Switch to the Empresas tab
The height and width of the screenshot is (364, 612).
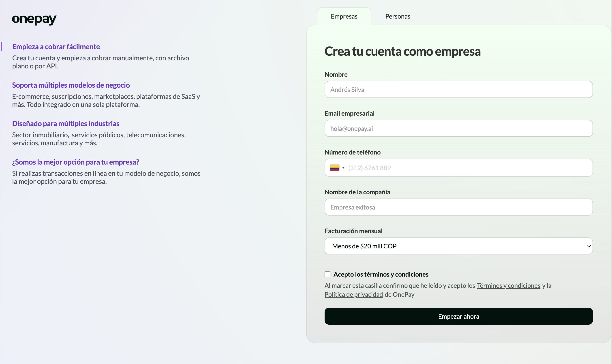click(x=344, y=17)
